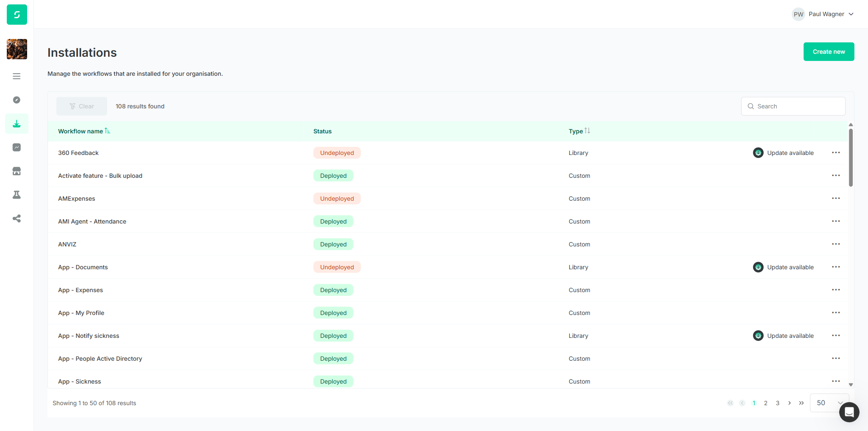Image resolution: width=868 pixels, height=431 pixels.
Task: Click the table vertical scrollbar thumb
Action: [851, 157]
